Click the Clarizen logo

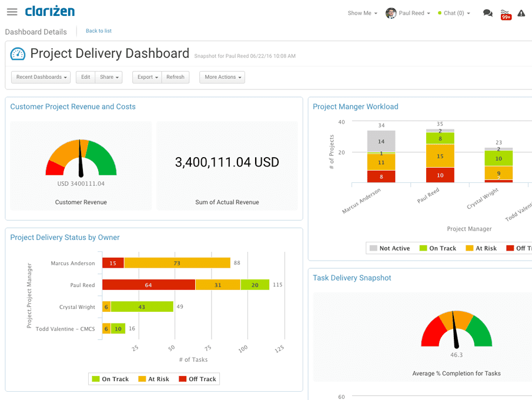(x=49, y=11)
